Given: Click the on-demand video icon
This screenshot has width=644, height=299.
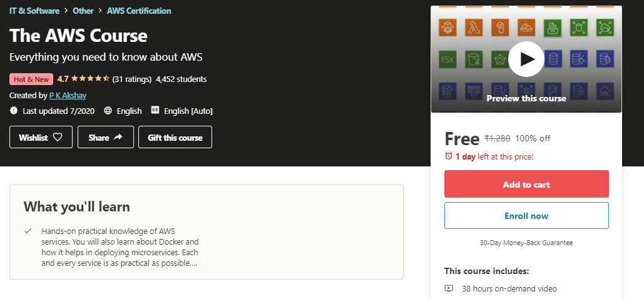Looking at the screenshot, I should pyautogui.click(x=449, y=288).
